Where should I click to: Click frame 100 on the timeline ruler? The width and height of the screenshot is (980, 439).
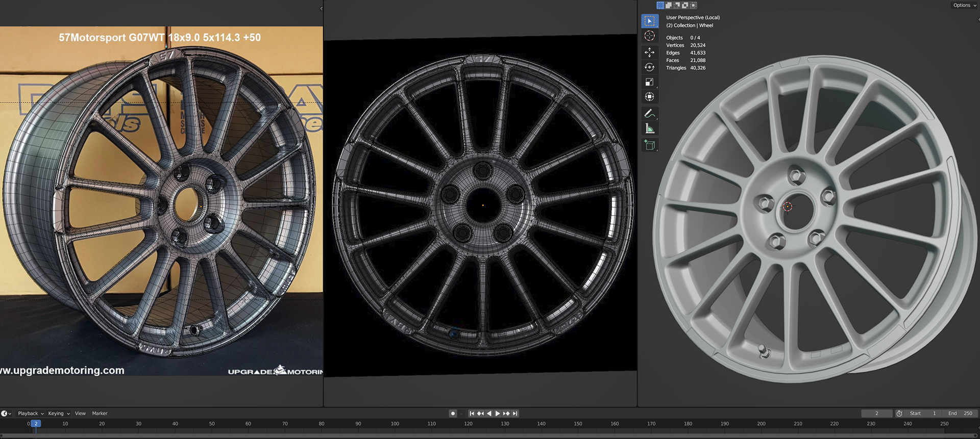point(395,424)
